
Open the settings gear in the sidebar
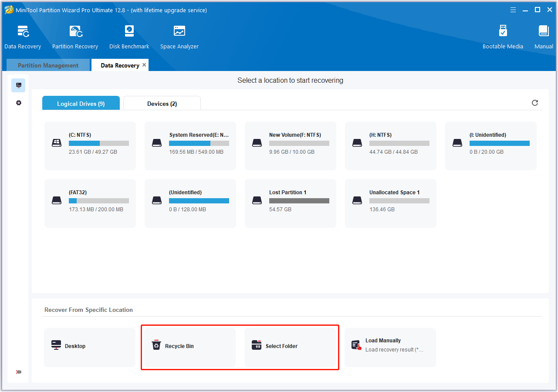click(18, 103)
